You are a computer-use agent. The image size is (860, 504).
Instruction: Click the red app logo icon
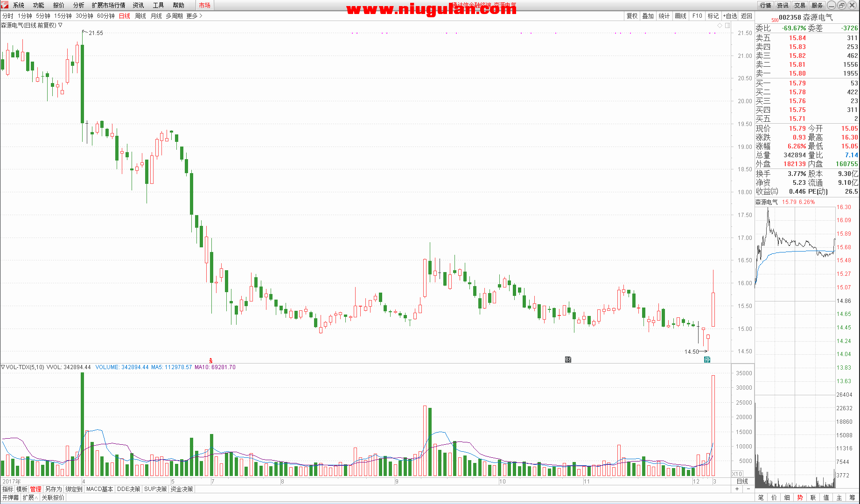[x=4, y=5]
